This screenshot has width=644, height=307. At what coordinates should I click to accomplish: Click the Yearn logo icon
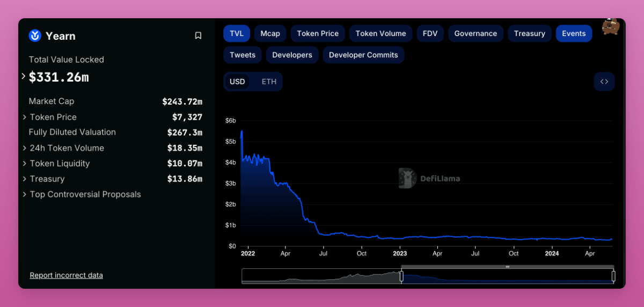[35, 36]
